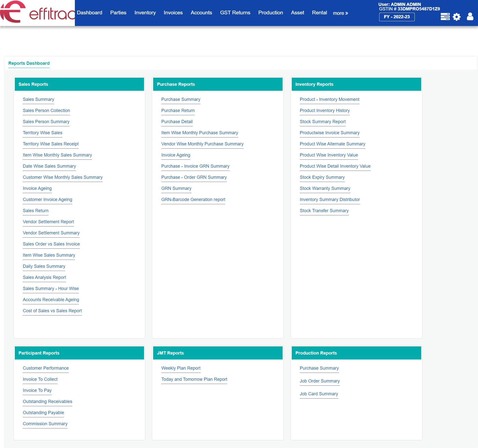
Task: Expand the 'more »' navigation menu
Action: point(340,13)
